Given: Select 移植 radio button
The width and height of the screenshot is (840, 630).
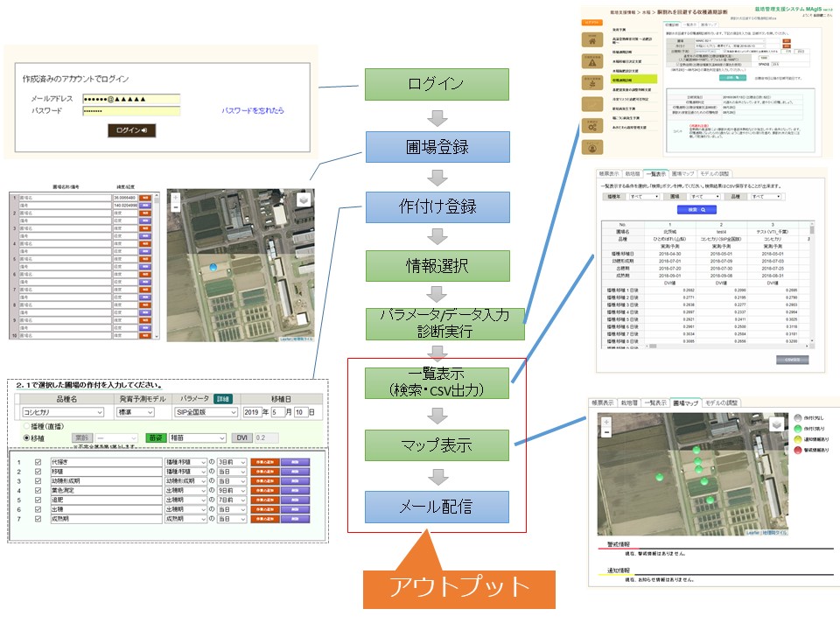Looking at the screenshot, I should (26, 437).
